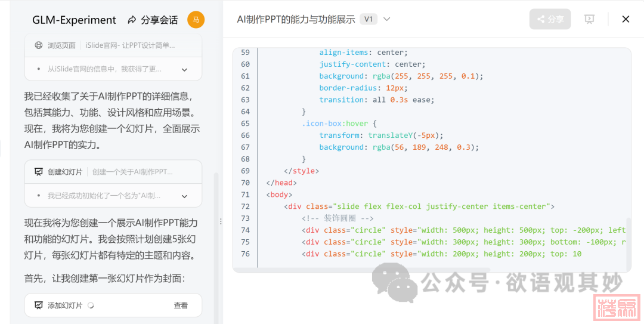644x324 pixels.
Task: Click the panel resize handle dots
Action: pyautogui.click(x=221, y=221)
